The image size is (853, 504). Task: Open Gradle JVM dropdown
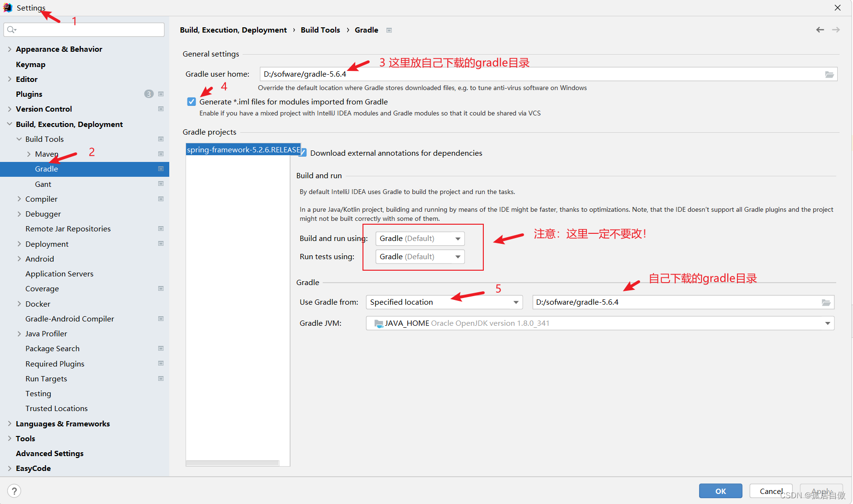pos(600,323)
